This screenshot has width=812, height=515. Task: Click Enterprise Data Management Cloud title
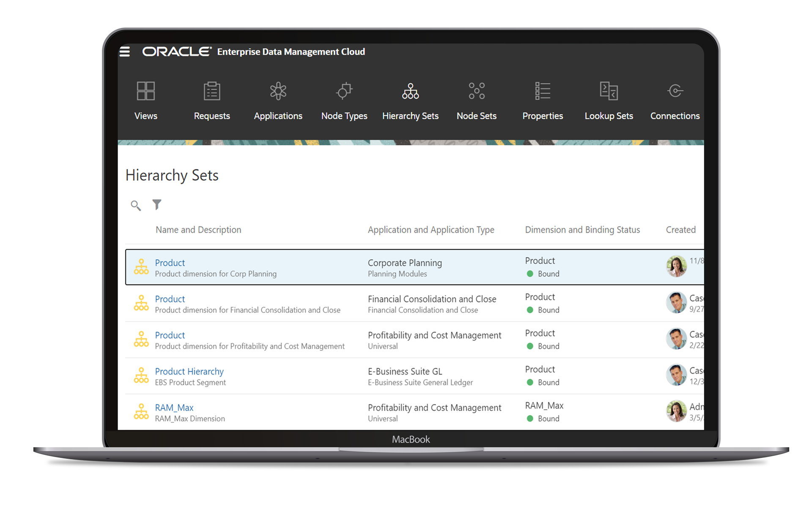tap(291, 52)
